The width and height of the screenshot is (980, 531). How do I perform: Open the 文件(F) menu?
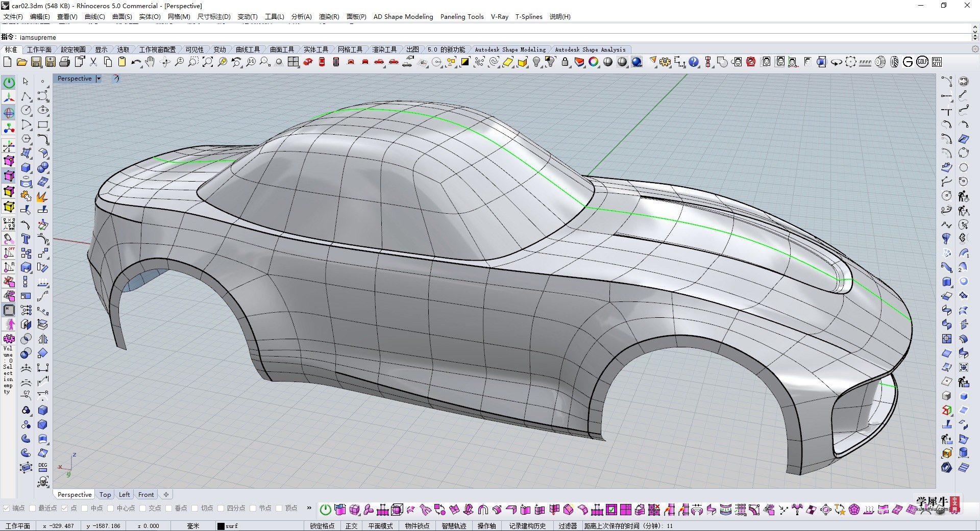click(x=13, y=17)
